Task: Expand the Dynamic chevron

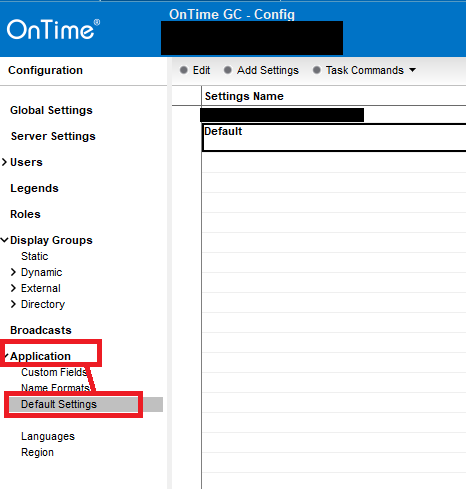Action: coord(13,272)
